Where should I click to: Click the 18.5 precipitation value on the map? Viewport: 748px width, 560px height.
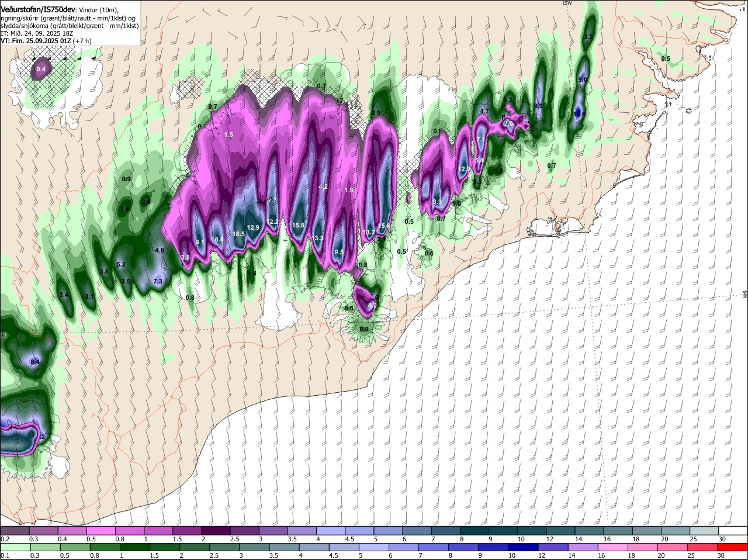pos(238,234)
